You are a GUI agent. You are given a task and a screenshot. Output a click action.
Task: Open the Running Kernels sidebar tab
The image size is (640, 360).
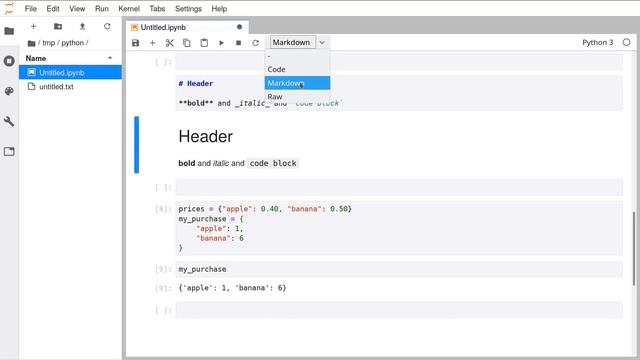(9, 61)
